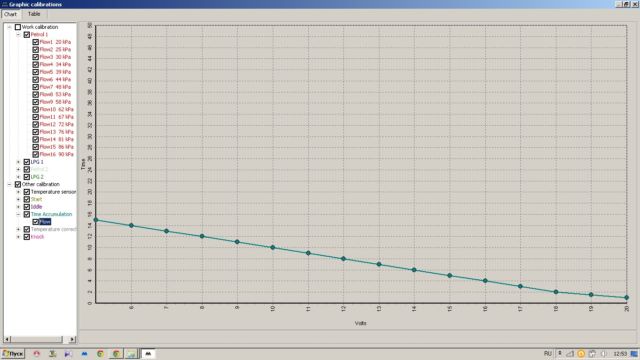This screenshot has height=360, width=640.
Task: Uncheck the Flow1 20 kPa checkbox
Action: click(x=36, y=42)
